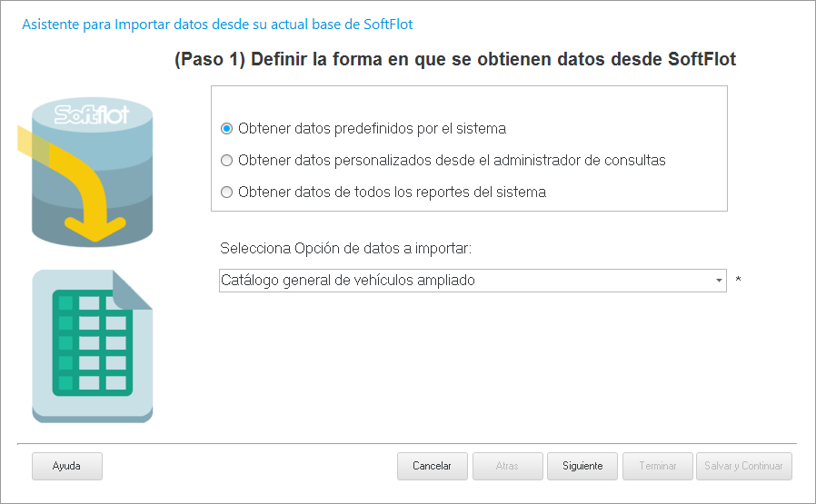
Task: Click the '(Paso 1)' step heading
Action: [x=454, y=60]
